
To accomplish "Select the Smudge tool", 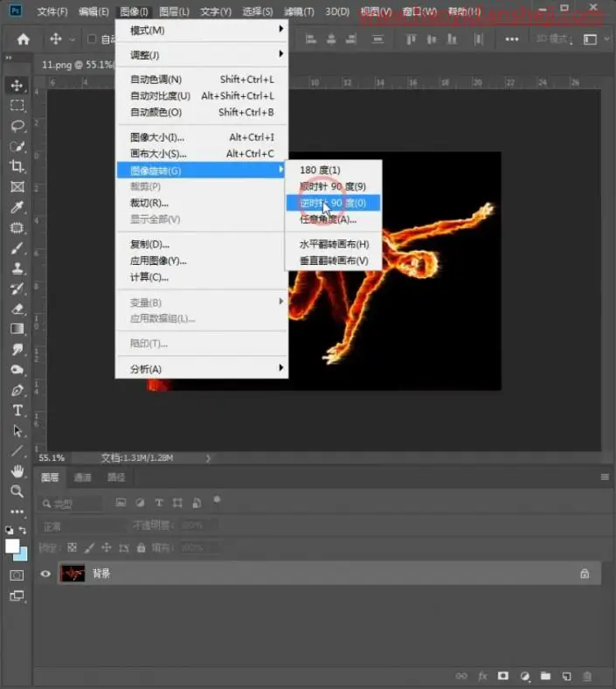I will click(17, 350).
